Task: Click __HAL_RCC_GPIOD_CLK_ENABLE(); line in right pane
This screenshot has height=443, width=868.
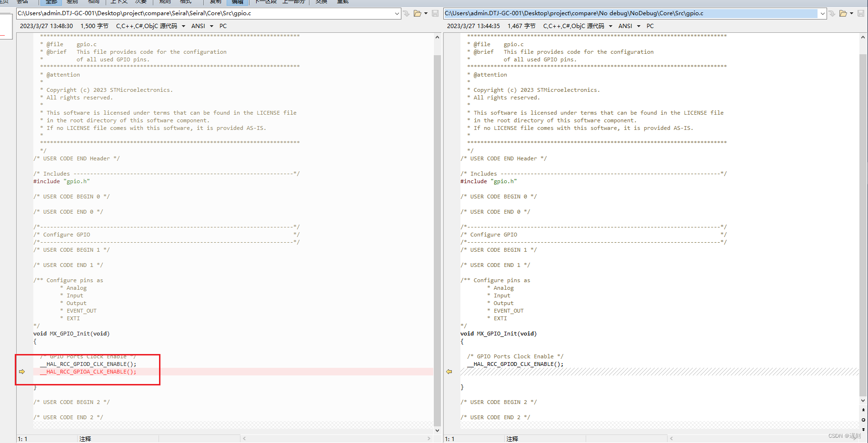Action: (x=515, y=364)
